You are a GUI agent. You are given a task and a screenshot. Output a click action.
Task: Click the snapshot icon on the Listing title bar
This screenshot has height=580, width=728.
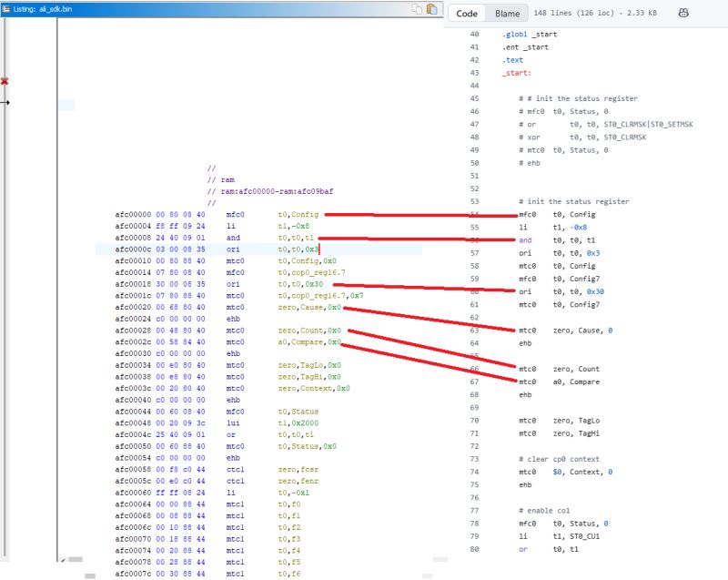(418, 7)
